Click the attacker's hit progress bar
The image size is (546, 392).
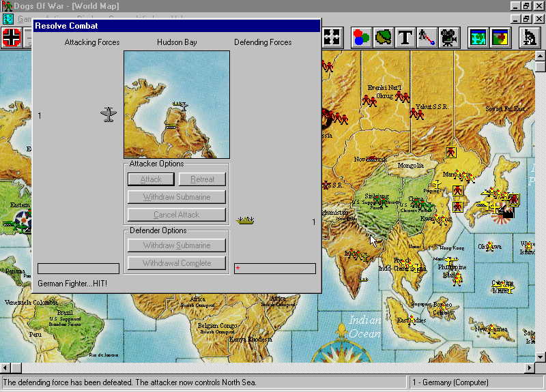pos(78,269)
